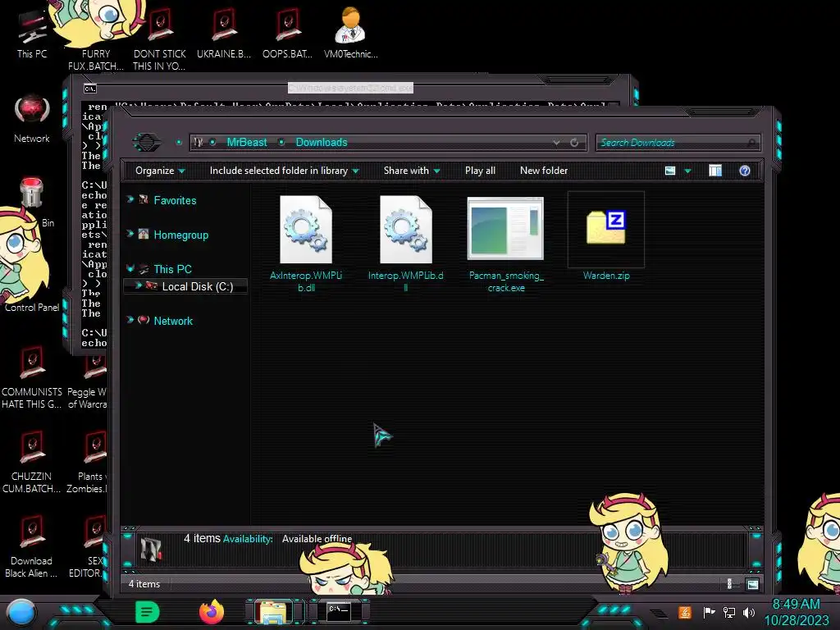Launch Firefox from the taskbar
840x630 pixels.
pos(212,612)
